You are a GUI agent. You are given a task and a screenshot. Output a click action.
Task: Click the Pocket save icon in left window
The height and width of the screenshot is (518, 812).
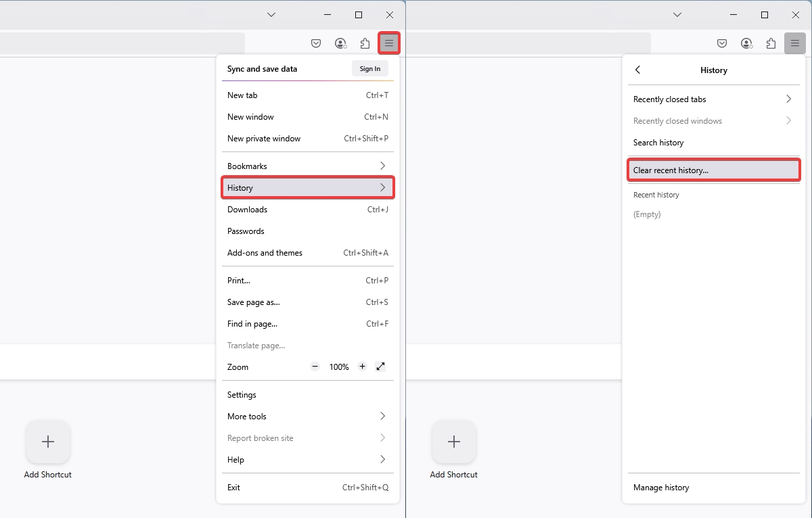[316, 43]
